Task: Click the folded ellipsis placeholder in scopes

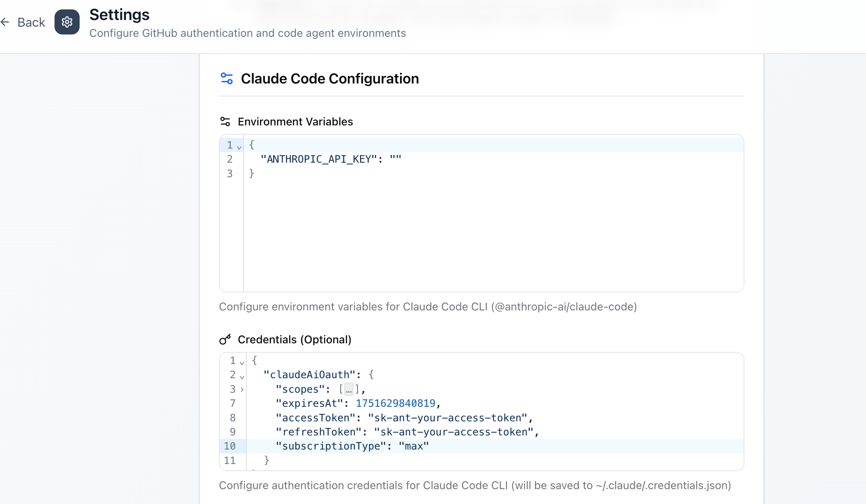Action: [349, 389]
